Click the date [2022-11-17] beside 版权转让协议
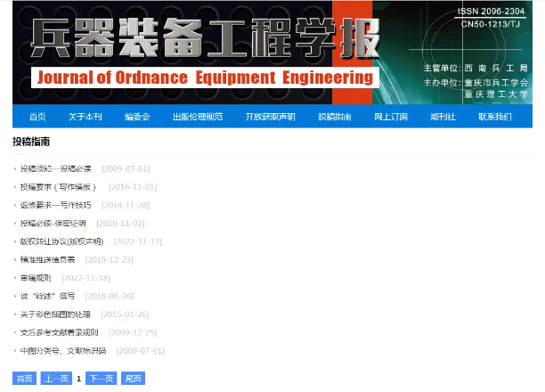 click(138, 241)
